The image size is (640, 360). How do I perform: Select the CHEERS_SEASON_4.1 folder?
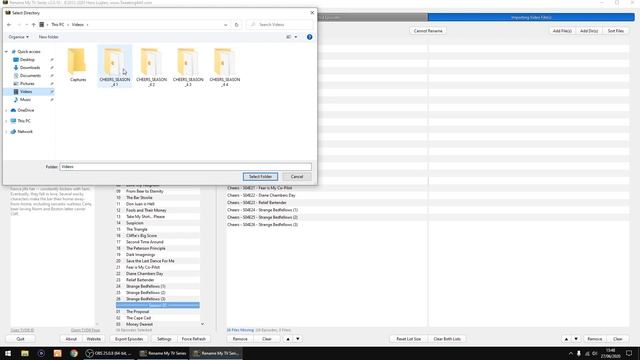[x=115, y=67]
